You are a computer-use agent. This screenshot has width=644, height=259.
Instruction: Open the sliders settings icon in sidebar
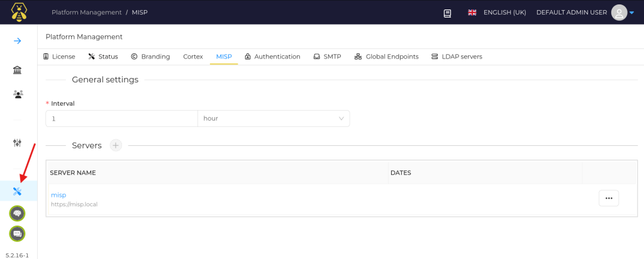click(18, 143)
